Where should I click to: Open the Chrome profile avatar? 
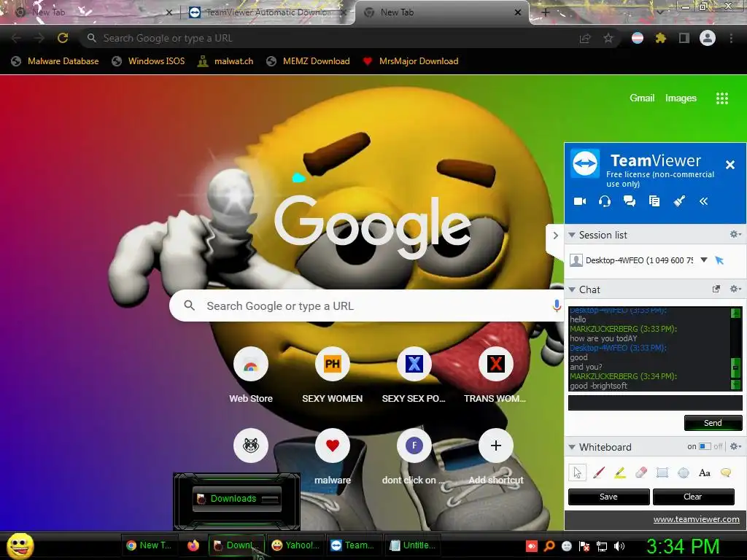[x=708, y=38]
